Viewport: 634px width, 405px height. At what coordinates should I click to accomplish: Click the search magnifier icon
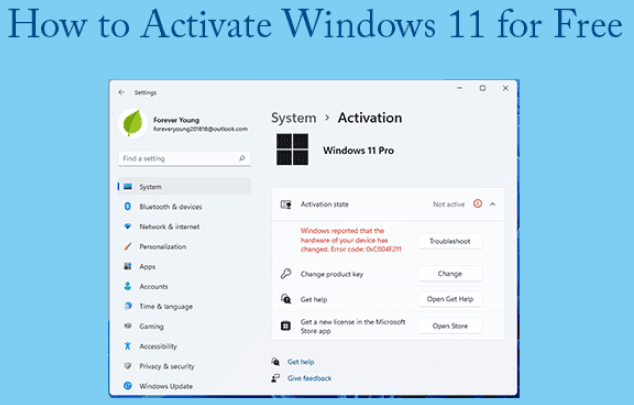(242, 158)
